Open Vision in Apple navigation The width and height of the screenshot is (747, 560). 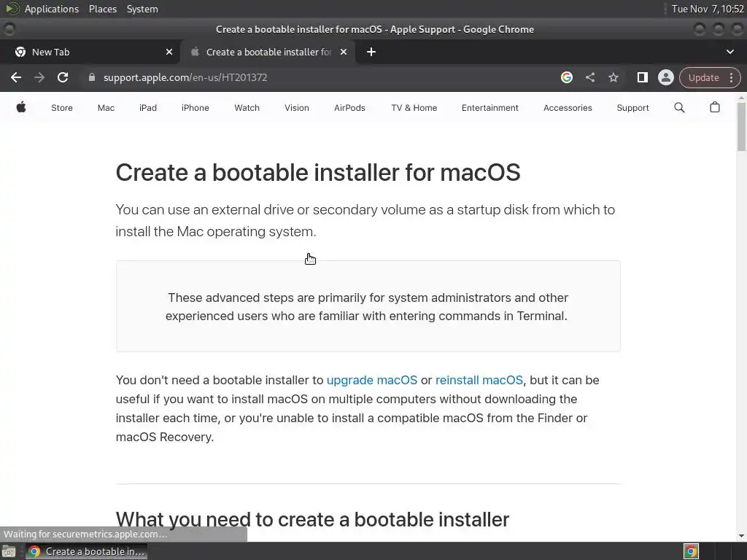tap(297, 108)
